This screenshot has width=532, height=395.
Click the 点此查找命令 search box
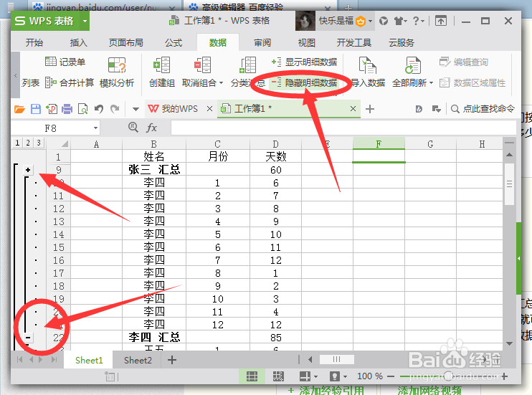483,108
